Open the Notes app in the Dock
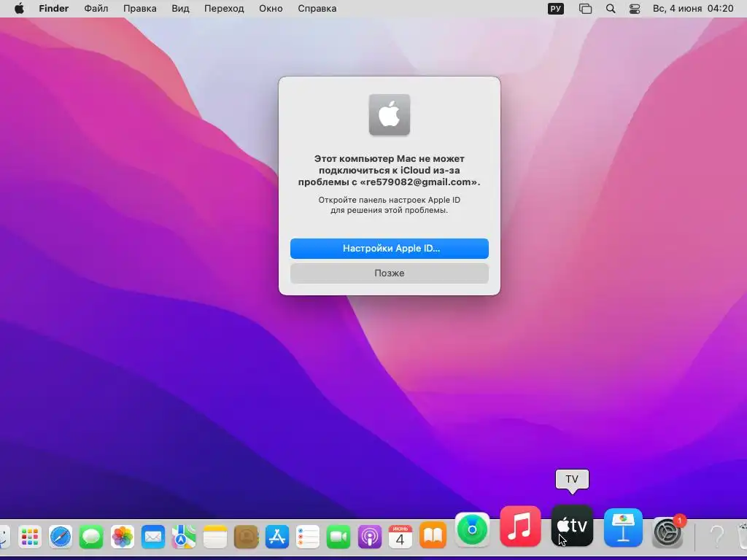Viewport: 747px width, 560px height. [x=215, y=537]
